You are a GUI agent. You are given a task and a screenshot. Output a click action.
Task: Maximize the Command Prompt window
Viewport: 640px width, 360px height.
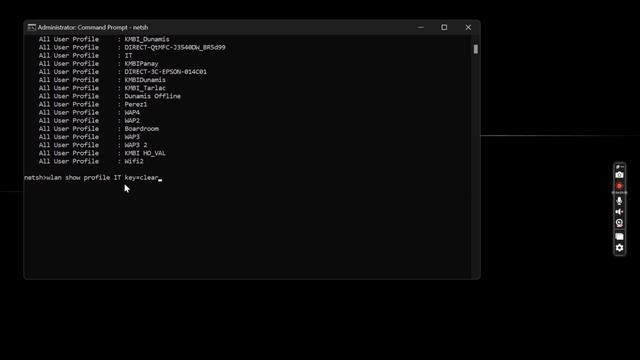click(x=444, y=27)
